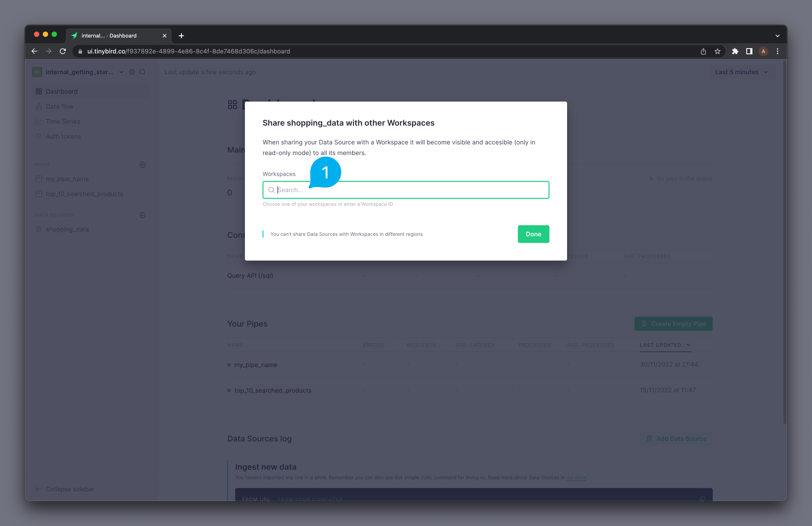This screenshot has width=812, height=526.
Task: Open my_pipe_name row in Your Pipes
Action: point(470,365)
